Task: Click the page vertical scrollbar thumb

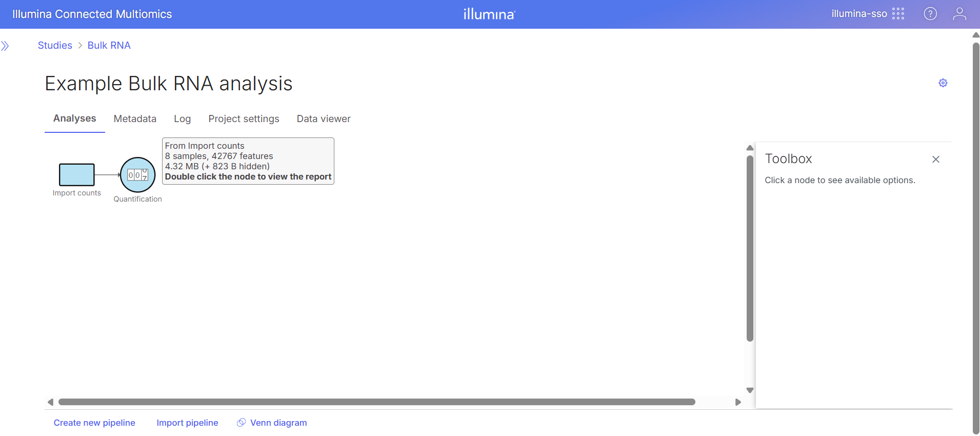Action: click(x=976, y=239)
